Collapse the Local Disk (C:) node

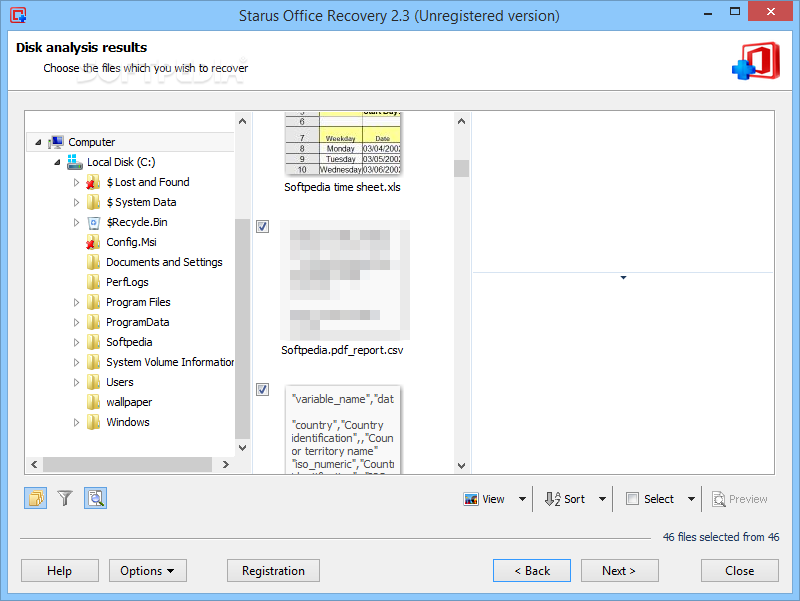57,162
